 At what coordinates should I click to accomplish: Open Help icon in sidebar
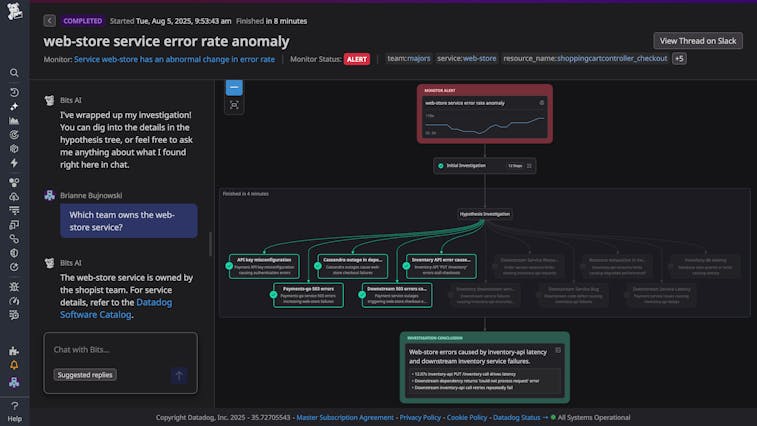[14, 406]
